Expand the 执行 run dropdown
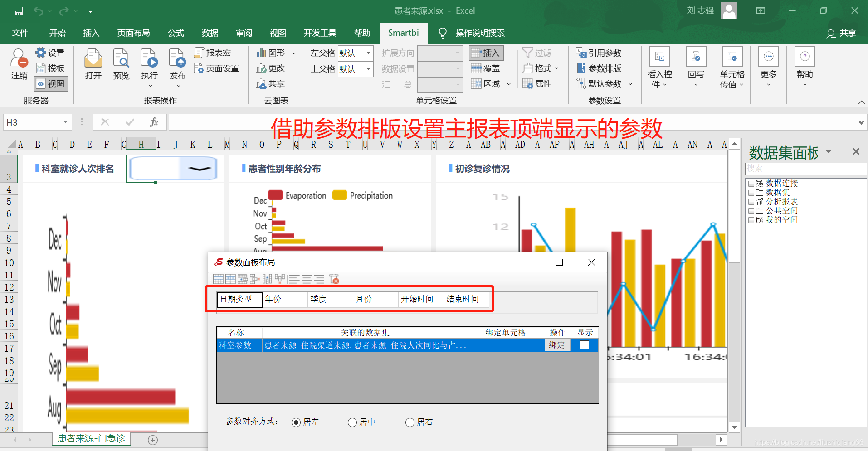Viewport: 868px width, 451px height. coord(150,86)
